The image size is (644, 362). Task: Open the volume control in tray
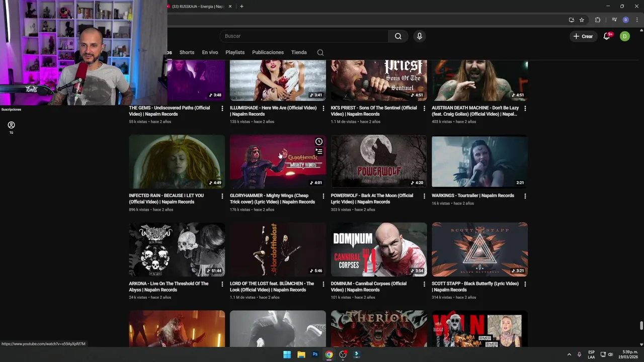point(610,354)
